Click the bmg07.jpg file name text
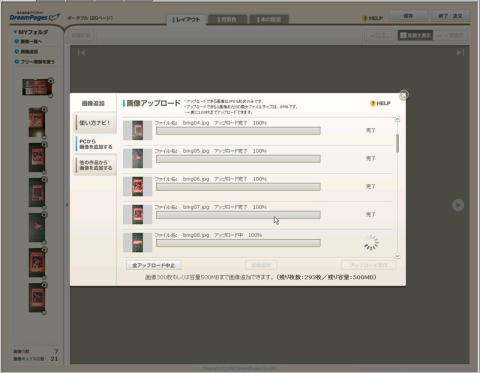Image resolution: width=480 pixels, height=373 pixels. [x=196, y=207]
